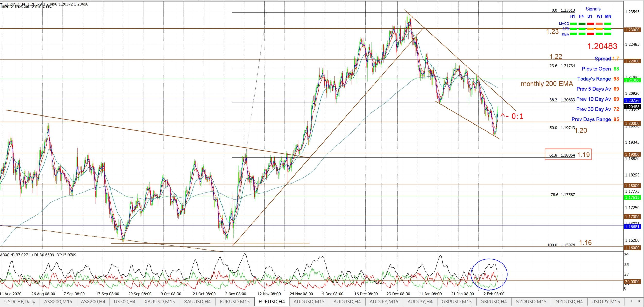Select the US500,H4 chart tab
The height and width of the screenshot is (307, 644).
pos(125,301)
